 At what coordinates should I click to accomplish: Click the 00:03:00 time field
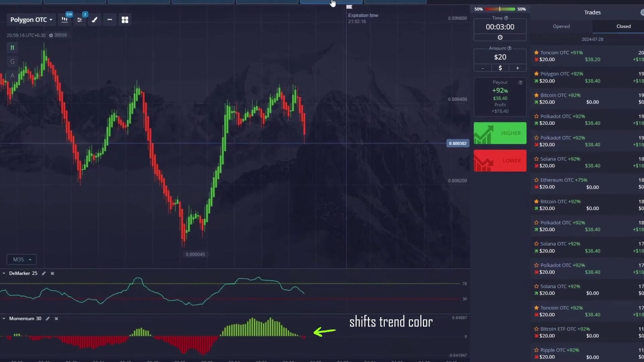point(500,27)
